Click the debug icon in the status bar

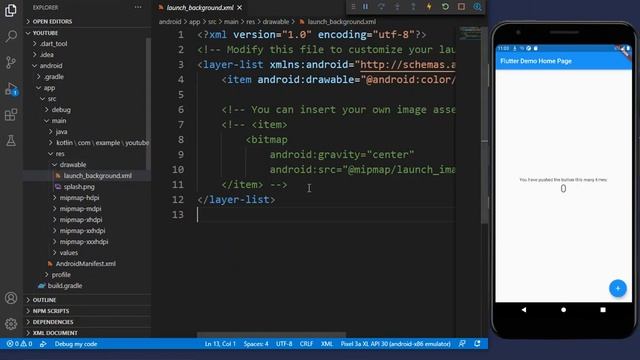click(x=43, y=344)
